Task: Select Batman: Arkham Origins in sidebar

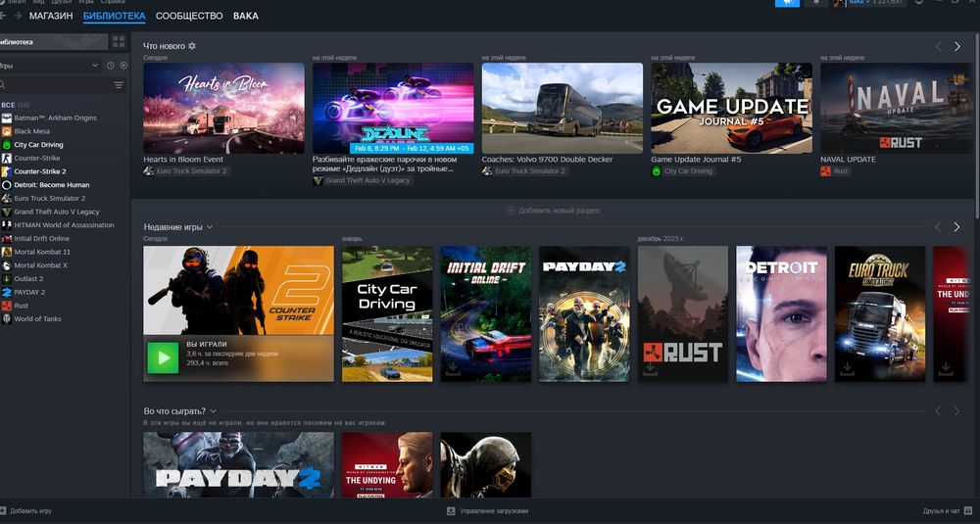Action: (55, 119)
